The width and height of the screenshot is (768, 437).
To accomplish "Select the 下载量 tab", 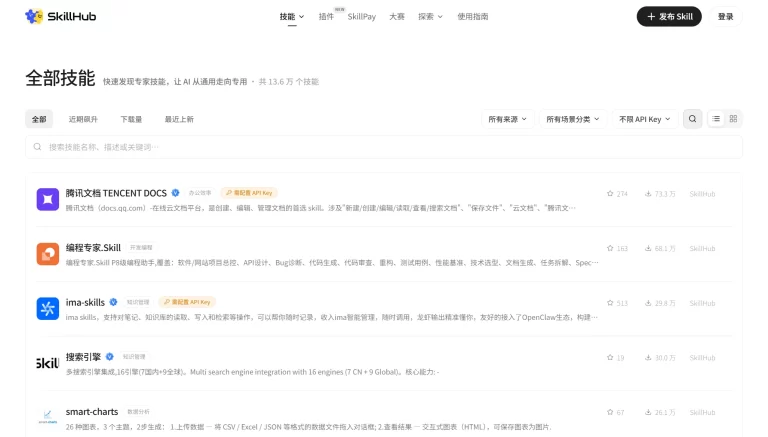I will pyautogui.click(x=131, y=119).
